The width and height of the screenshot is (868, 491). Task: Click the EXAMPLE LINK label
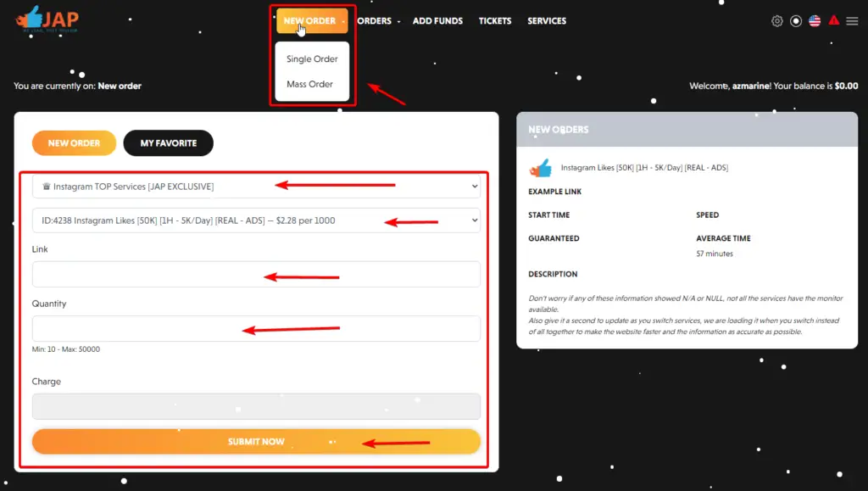tap(554, 192)
